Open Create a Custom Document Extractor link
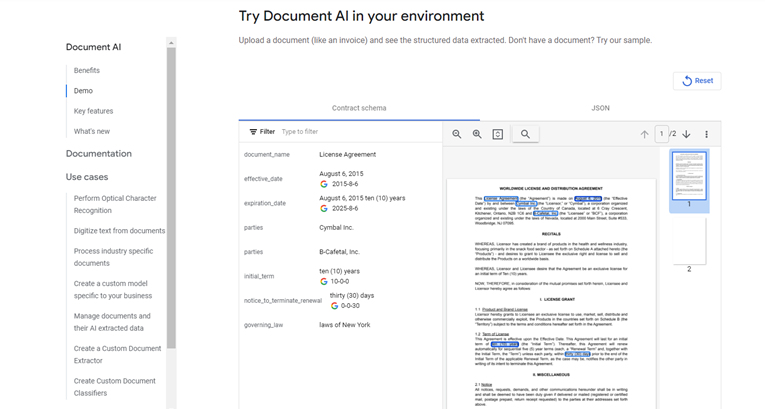This screenshot has height=409, width=765. (x=117, y=354)
